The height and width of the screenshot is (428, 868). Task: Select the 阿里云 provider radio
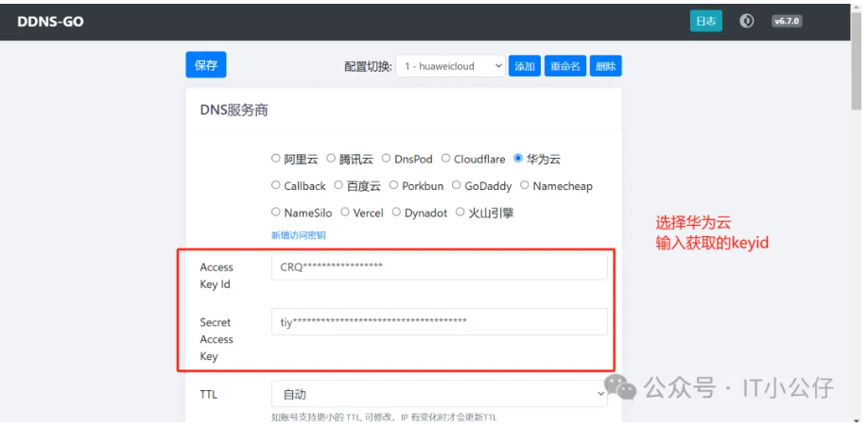[x=276, y=159]
